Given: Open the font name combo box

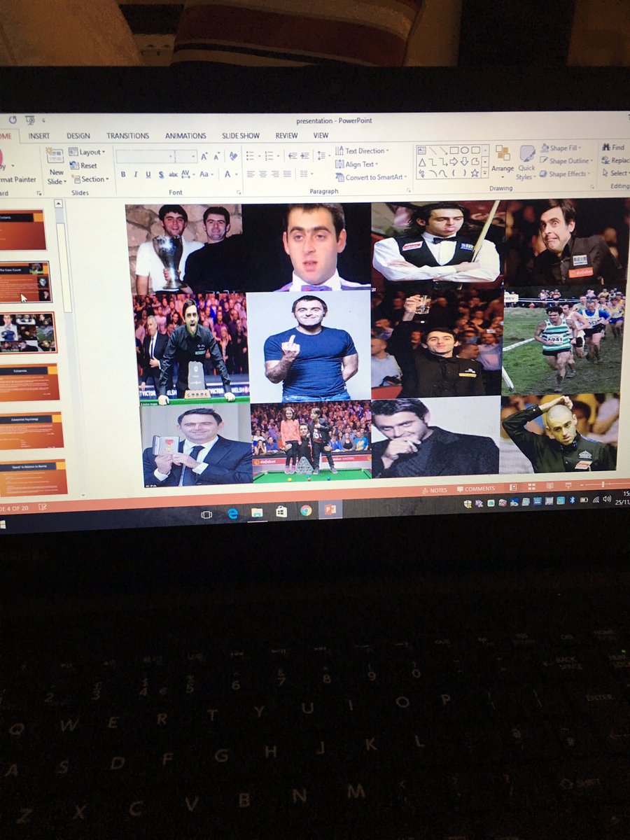Looking at the screenshot, I should [x=146, y=156].
